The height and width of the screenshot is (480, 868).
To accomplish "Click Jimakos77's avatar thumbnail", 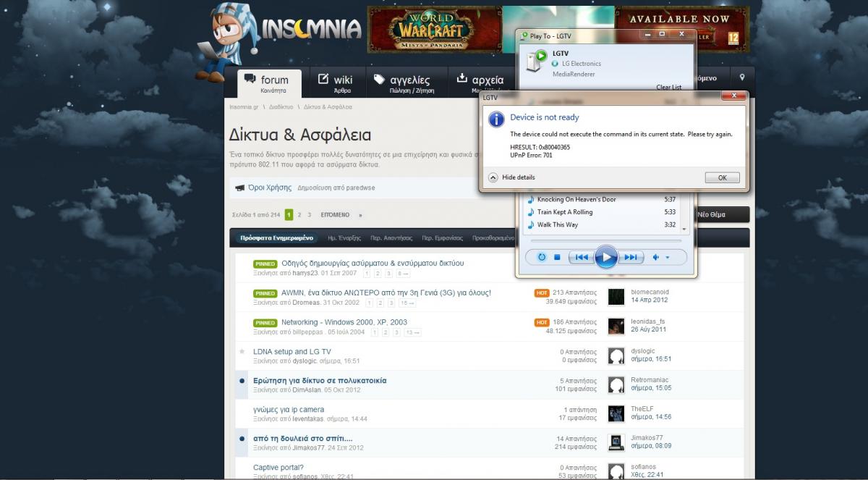I will click(x=616, y=442).
